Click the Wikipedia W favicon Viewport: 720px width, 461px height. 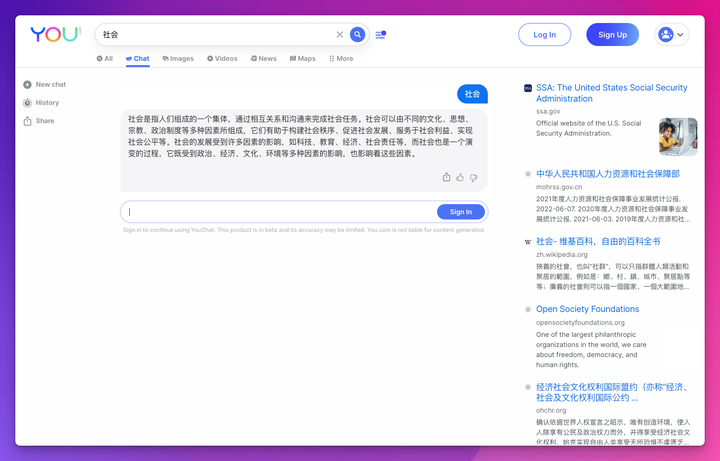click(528, 242)
